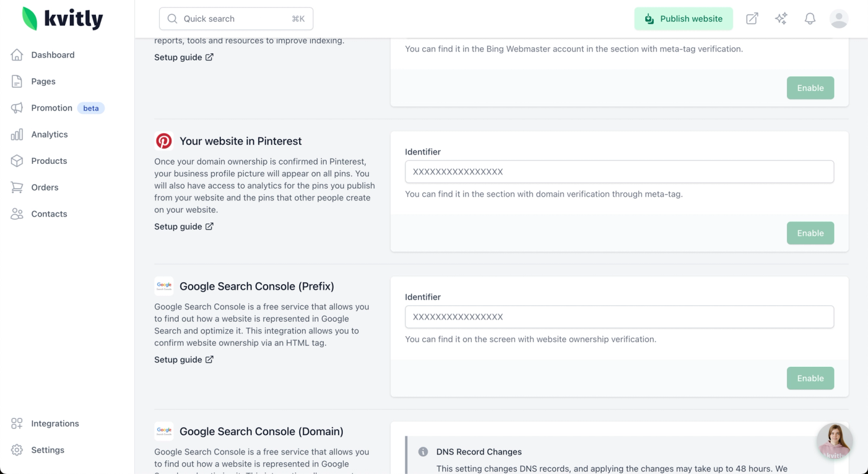This screenshot has width=868, height=474.
Task: Click the Integrations grid-plus icon
Action: (x=17, y=424)
